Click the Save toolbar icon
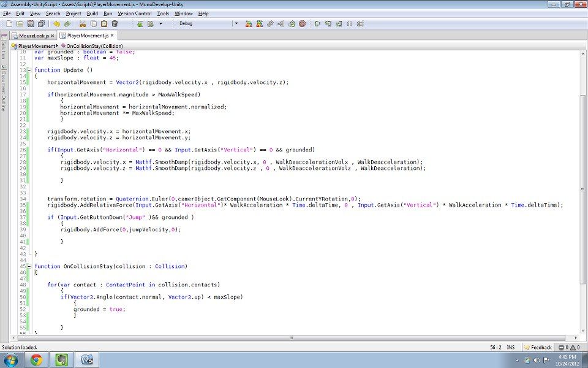The image size is (588, 368). point(31,24)
